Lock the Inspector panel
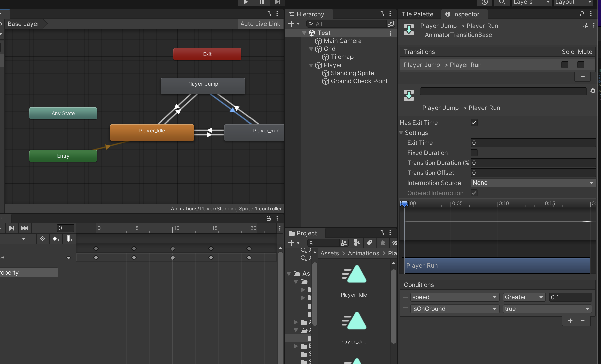 coord(582,14)
